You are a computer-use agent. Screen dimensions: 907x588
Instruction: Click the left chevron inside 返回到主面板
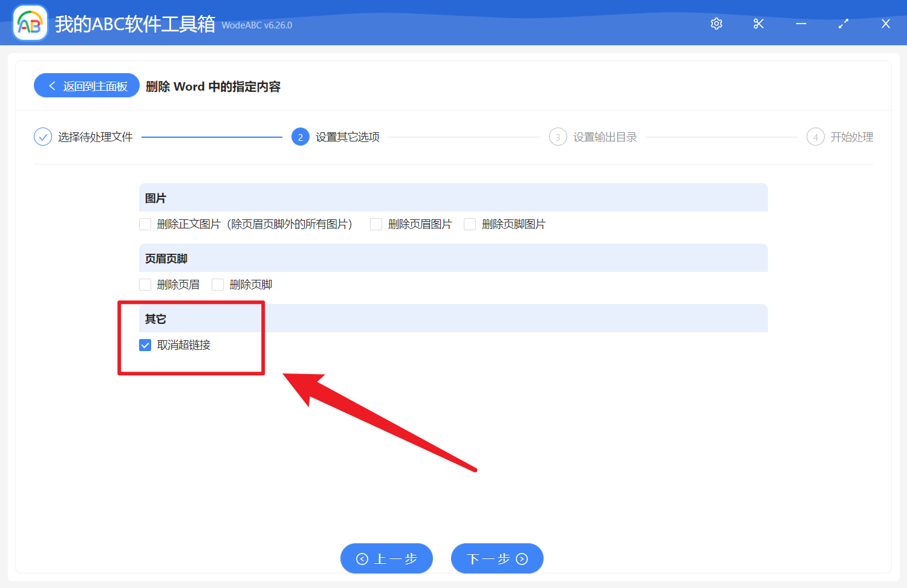click(x=51, y=85)
